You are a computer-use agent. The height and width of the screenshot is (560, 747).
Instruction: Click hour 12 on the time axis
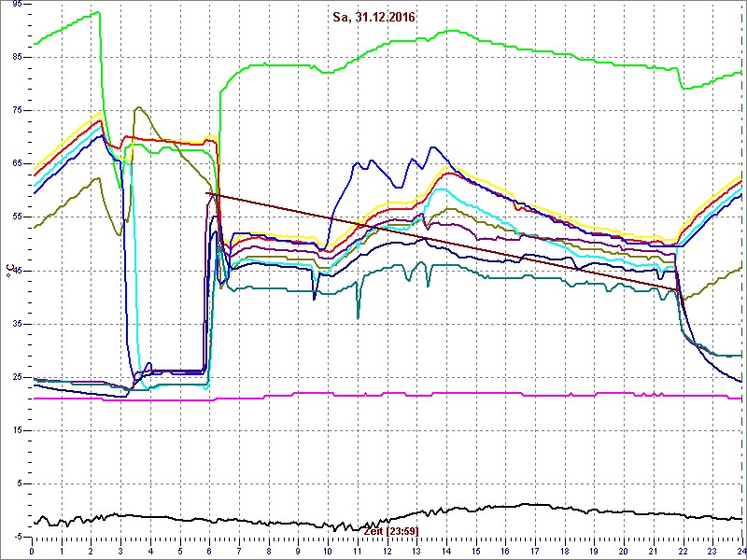[387, 551]
